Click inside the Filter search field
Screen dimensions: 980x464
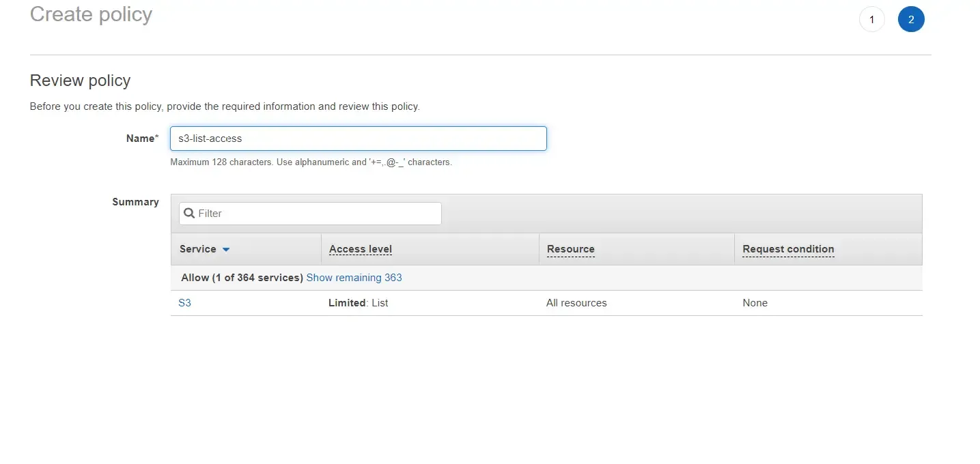(307, 213)
